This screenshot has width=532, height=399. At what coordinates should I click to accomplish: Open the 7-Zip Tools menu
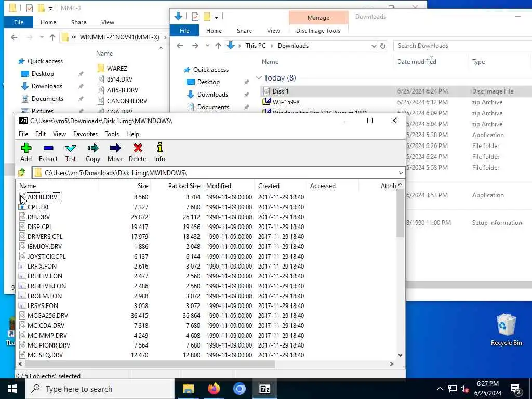click(x=112, y=134)
